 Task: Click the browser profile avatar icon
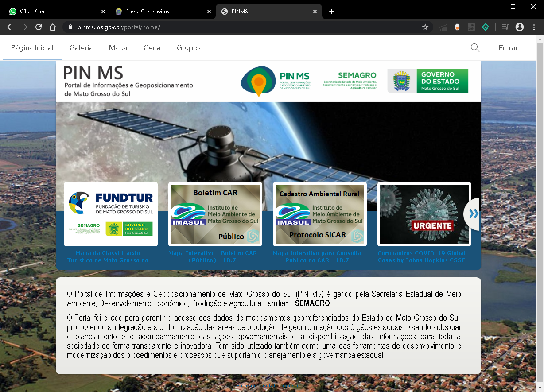click(520, 27)
